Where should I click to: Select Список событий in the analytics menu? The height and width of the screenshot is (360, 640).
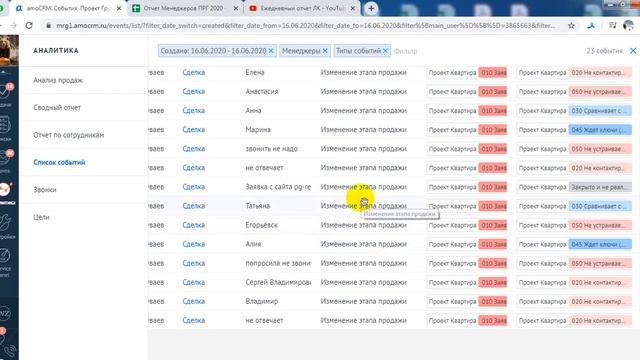pos(59,162)
